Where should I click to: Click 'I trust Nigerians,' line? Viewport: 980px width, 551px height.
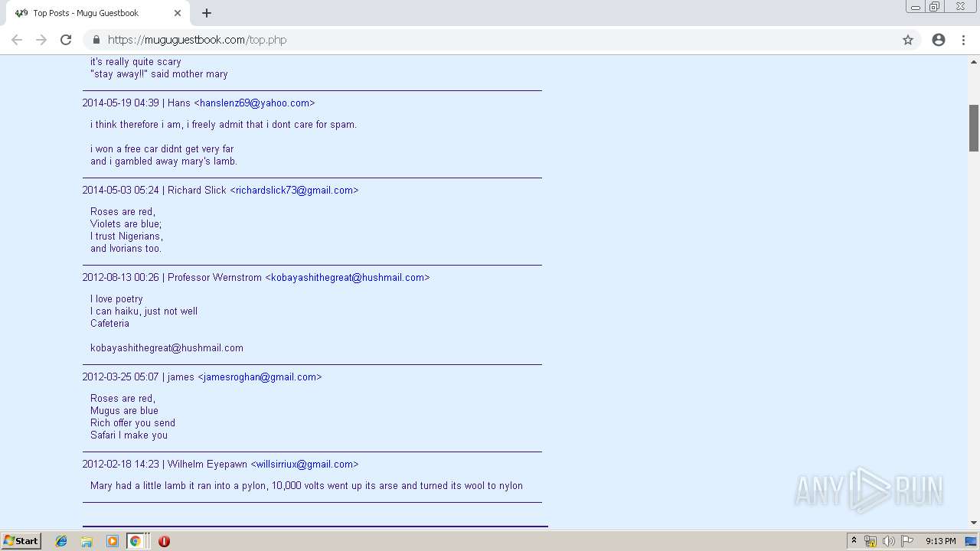coord(126,236)
